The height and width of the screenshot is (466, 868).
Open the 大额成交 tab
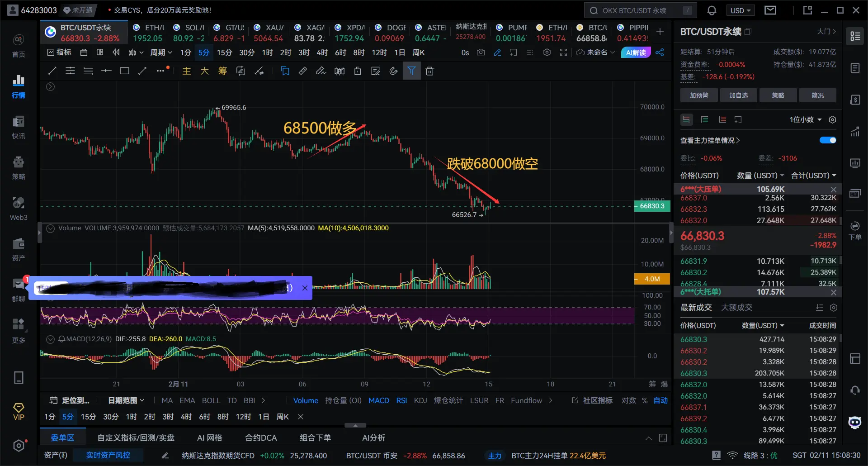(x=736, y=308)
